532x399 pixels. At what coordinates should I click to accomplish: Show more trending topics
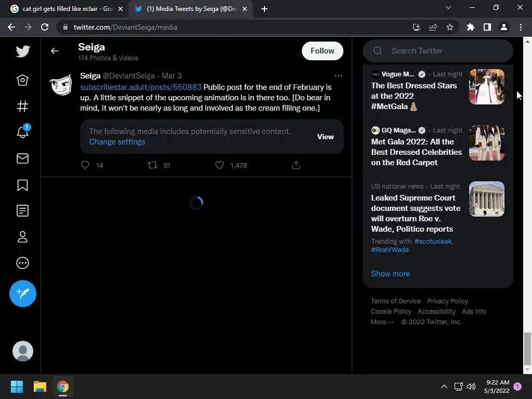click(x=390, y=274)
